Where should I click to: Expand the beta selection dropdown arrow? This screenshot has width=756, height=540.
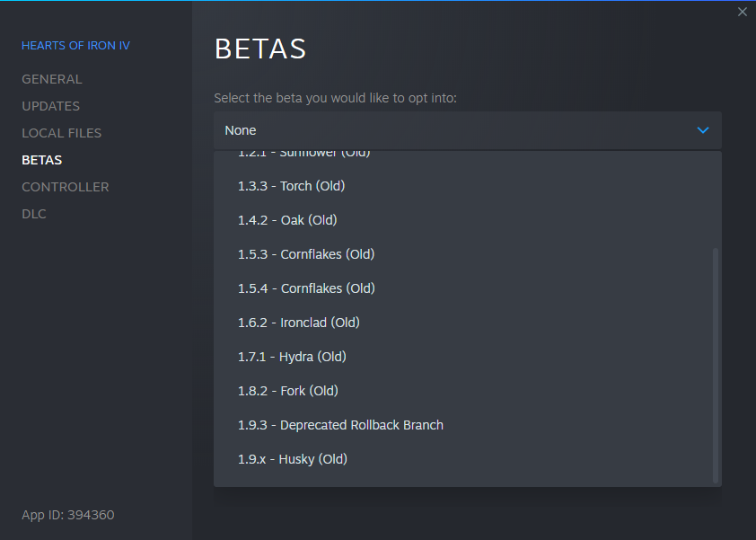point(703,130)
